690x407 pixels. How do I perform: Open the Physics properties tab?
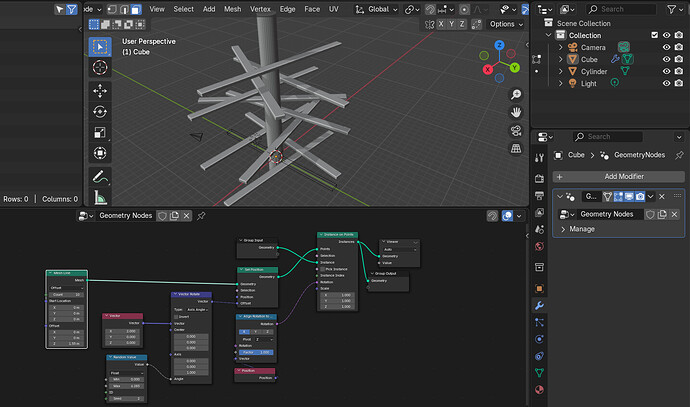tap(540, 339)
